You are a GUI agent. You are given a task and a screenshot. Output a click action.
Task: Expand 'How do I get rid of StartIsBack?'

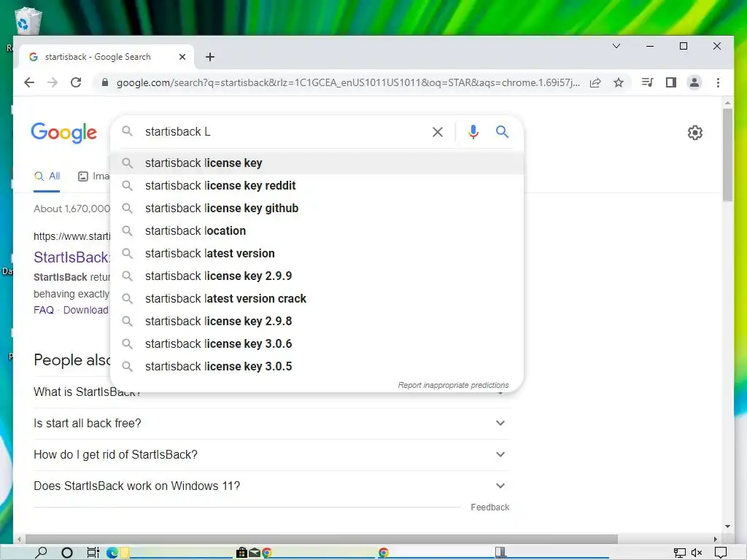[x=271, y=455]
